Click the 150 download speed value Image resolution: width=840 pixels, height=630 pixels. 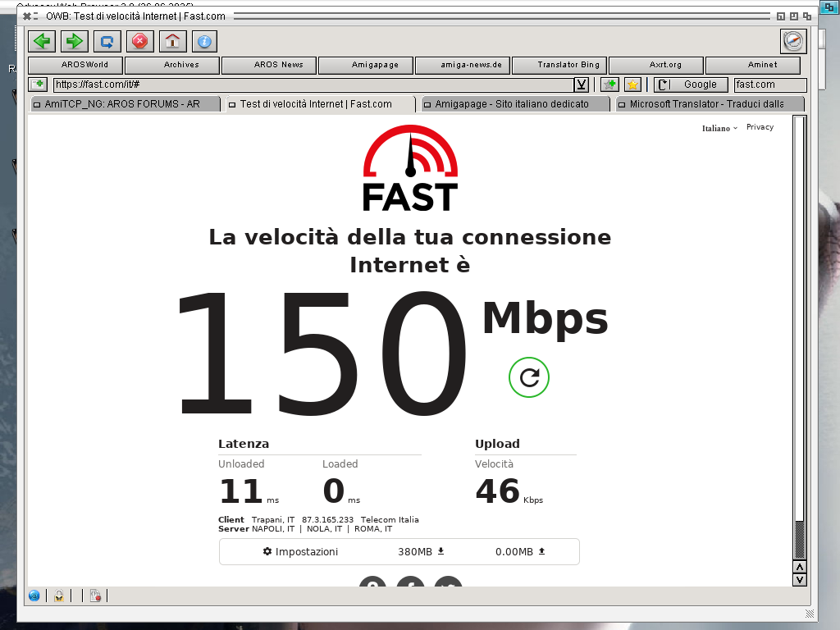tap(323, 354)
